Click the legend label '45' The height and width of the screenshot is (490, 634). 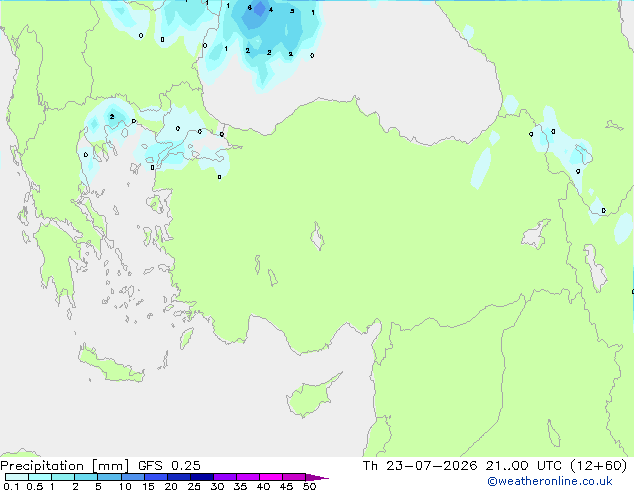point(286,486)
